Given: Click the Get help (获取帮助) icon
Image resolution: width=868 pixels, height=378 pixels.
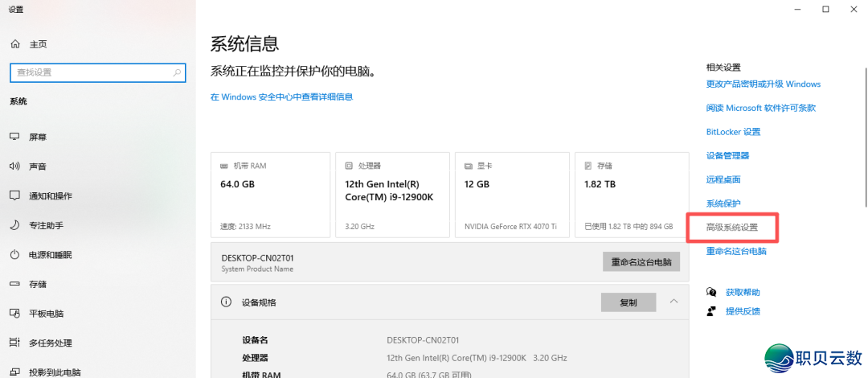Looking at the screenshot, I should click(x=710, y=292).
